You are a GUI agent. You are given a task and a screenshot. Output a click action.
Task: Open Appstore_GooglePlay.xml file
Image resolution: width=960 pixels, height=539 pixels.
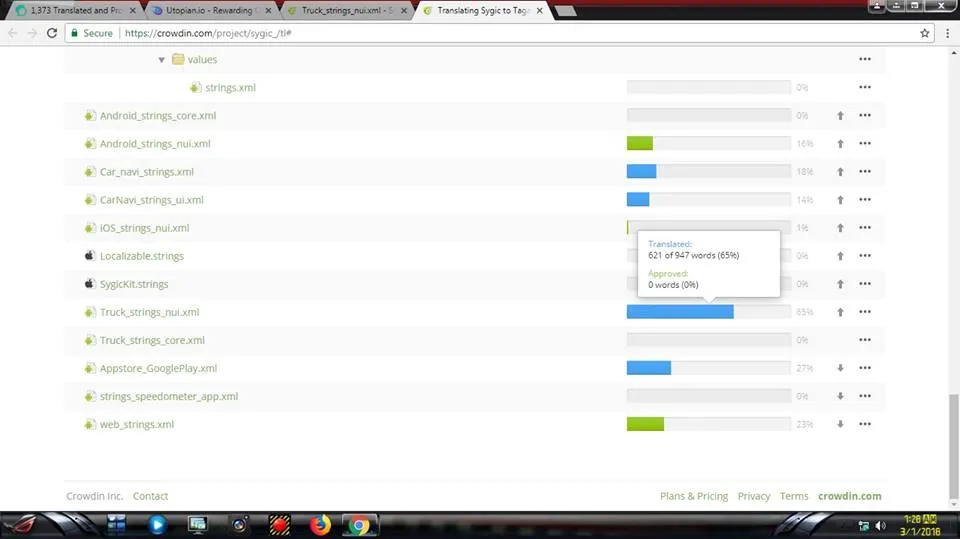point(159,368)
